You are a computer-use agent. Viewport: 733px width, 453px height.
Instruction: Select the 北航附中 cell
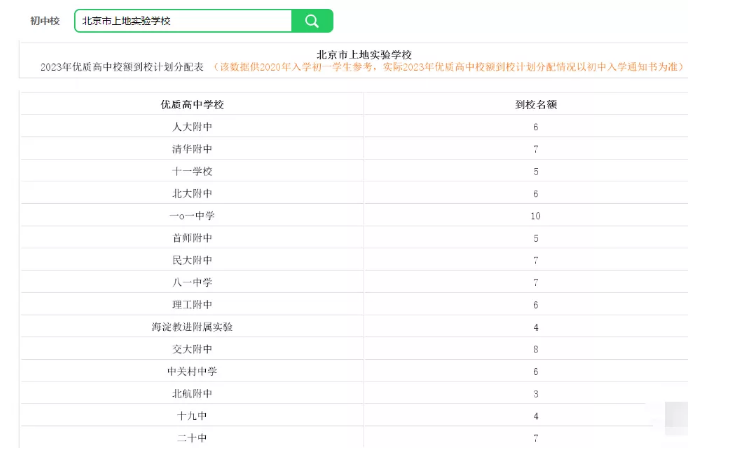[x=192, y=394]
